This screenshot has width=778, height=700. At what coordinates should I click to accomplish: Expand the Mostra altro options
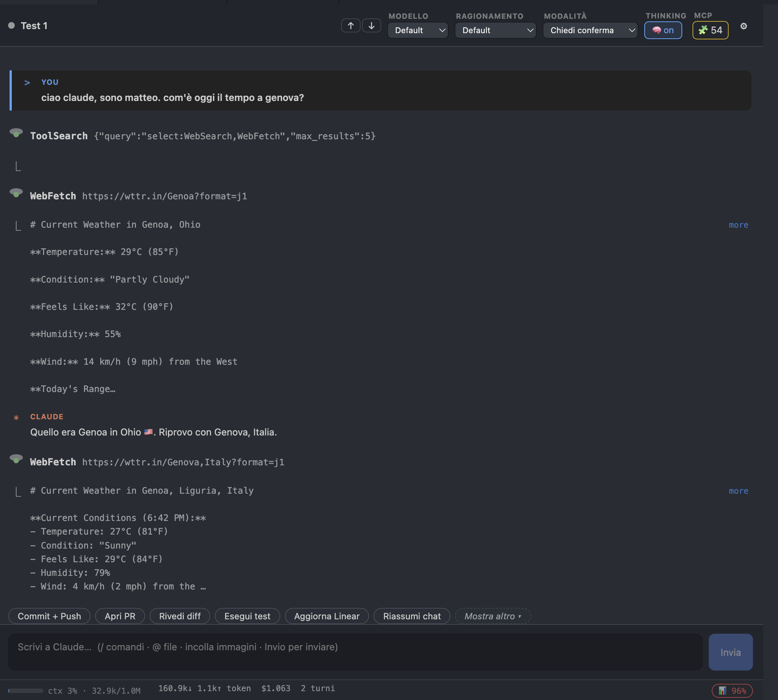coord(493,616)
